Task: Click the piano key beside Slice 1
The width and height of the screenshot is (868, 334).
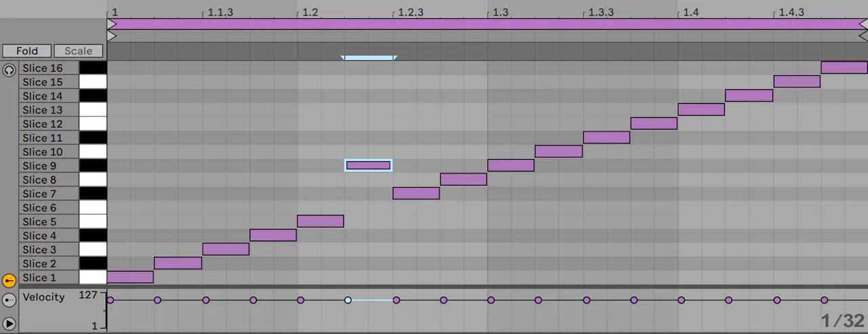Action: coord(93,278)
